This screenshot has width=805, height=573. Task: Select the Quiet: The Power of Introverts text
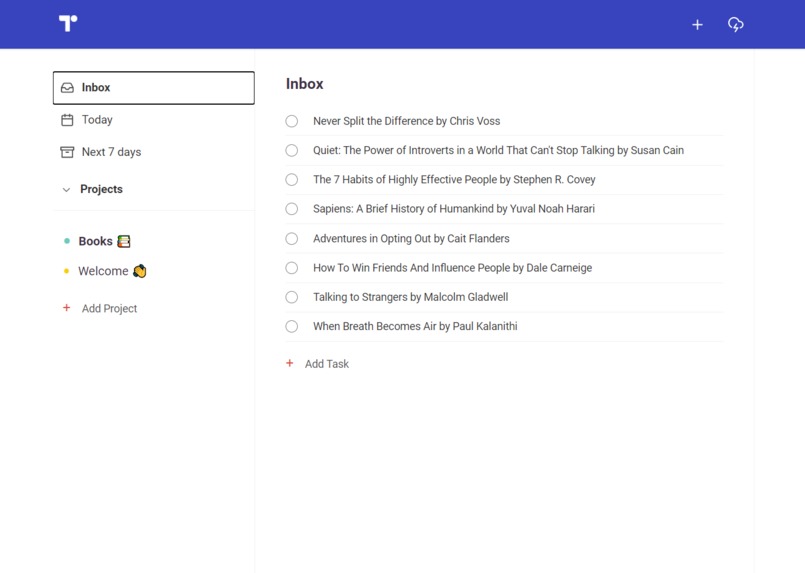[x=499, y=150]
